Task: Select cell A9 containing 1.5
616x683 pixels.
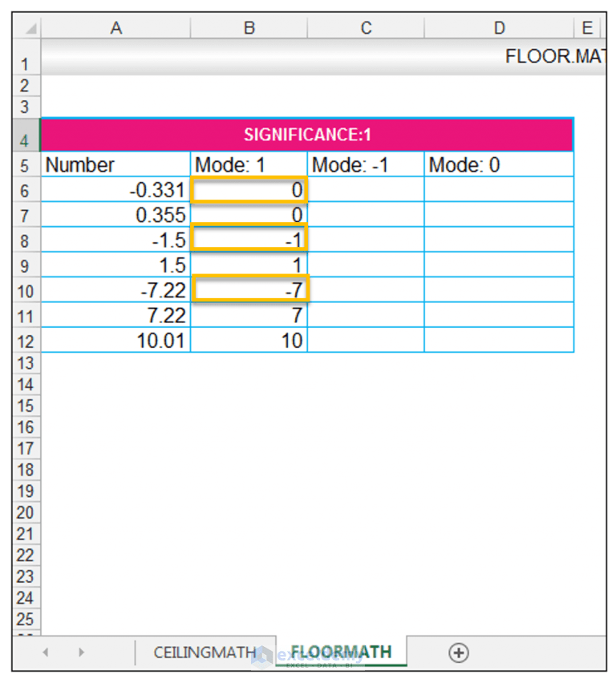Action: (x=115, y=265)
